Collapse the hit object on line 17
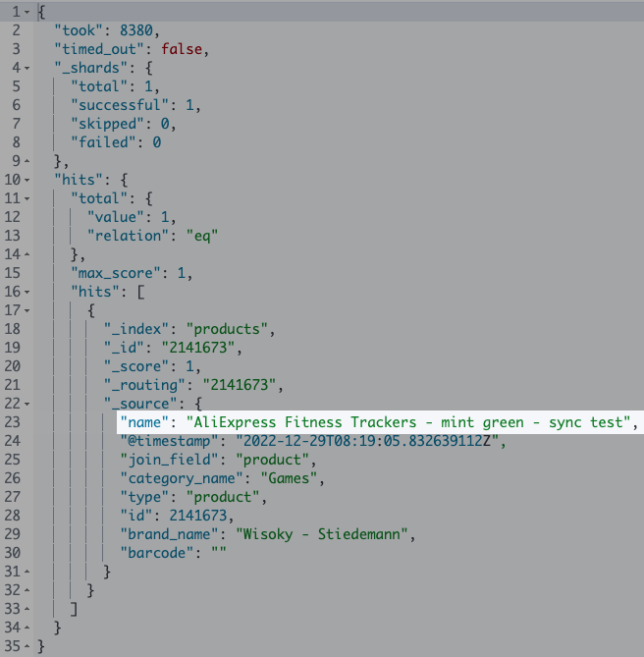 pos(27,310)
